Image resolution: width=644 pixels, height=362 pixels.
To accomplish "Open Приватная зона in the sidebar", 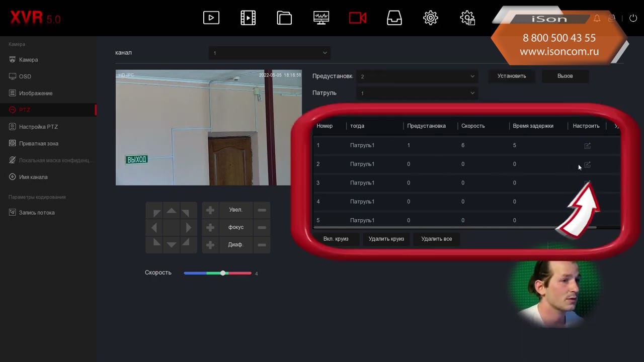I will pos(39,144).
